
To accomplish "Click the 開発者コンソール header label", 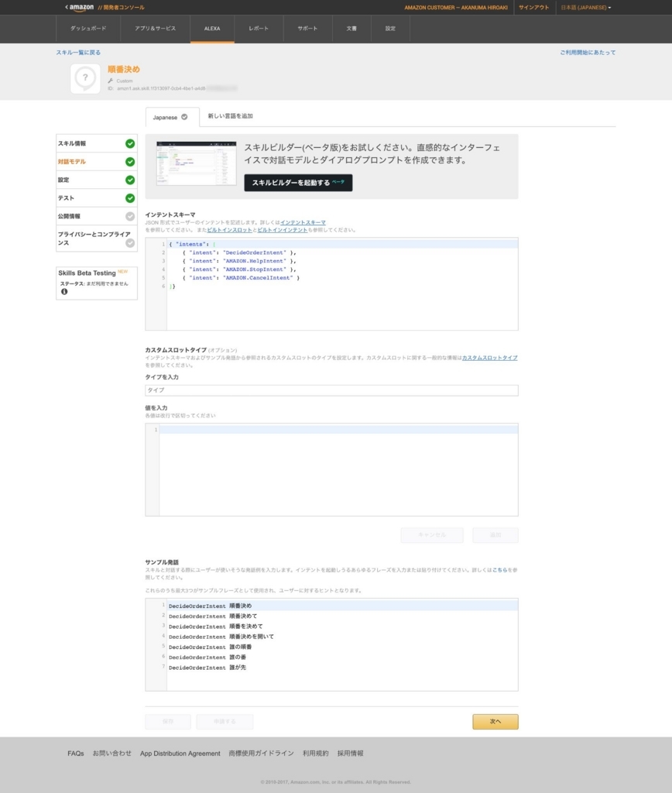I will click(x=124, y=8).
